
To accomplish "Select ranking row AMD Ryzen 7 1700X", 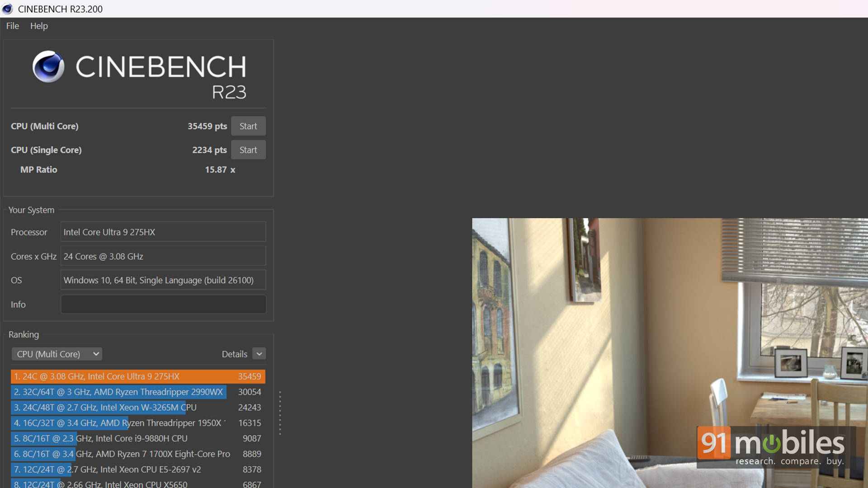I will [138, 454].
